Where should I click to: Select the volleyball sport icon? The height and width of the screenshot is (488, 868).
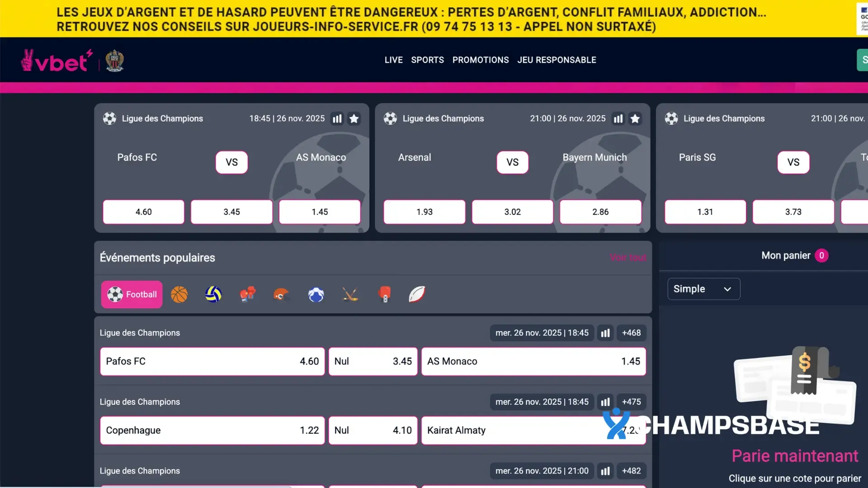(x=213, y=294)
